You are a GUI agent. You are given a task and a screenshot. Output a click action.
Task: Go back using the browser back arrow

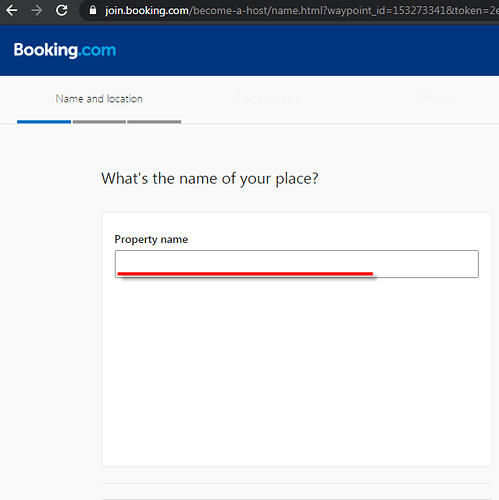click(x=11, y=10)
